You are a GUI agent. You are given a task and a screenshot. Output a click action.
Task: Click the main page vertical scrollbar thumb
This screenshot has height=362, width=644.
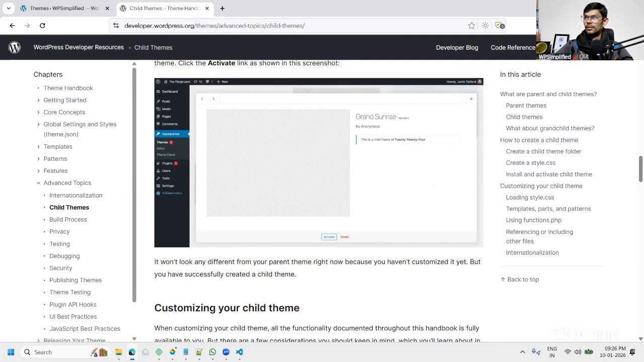tap(640, 169)
